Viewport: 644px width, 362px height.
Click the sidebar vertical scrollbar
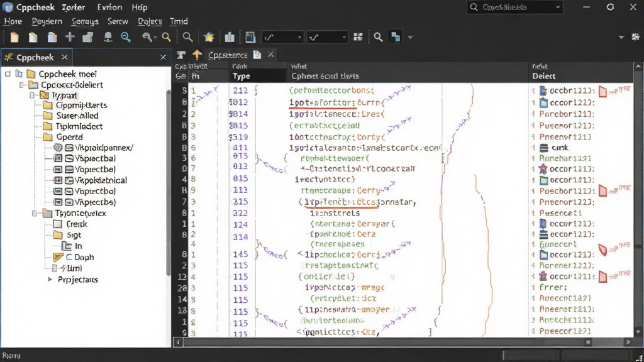[x=168, y=183]
